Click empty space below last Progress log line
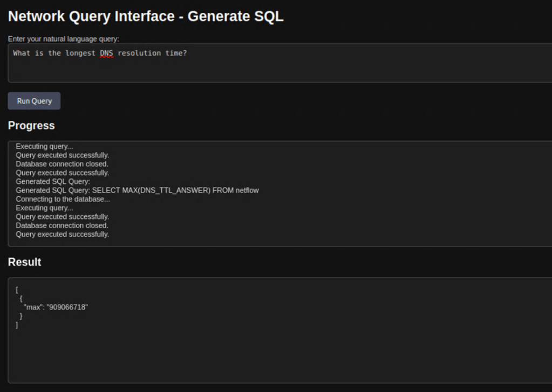This screenshot has height=392, width=552. click(x=270, y=242)
